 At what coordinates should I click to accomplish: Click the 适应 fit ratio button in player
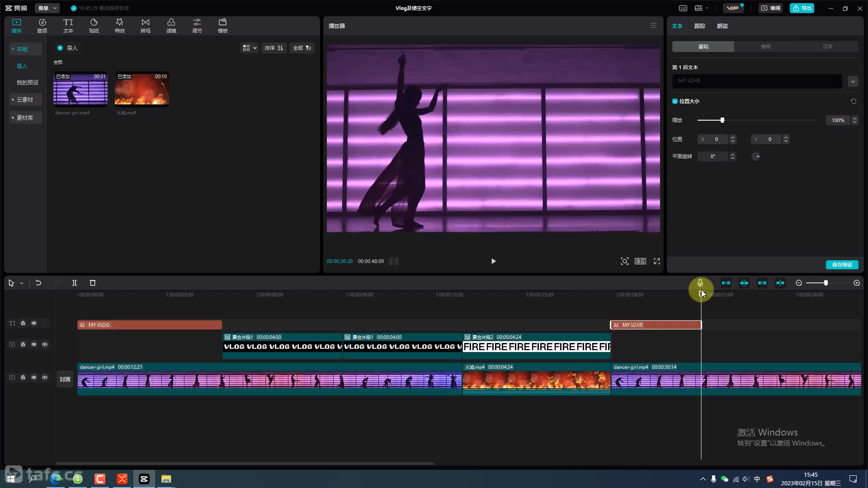[640, 261]
